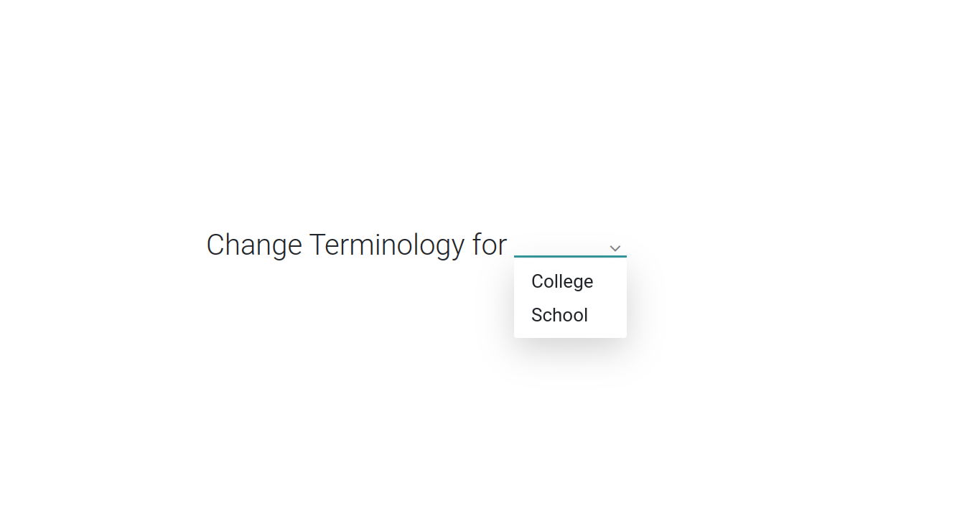Collapse the dropdown using the down-arrow
Viewport: 980px width, 508px height.
coord(615,248)
